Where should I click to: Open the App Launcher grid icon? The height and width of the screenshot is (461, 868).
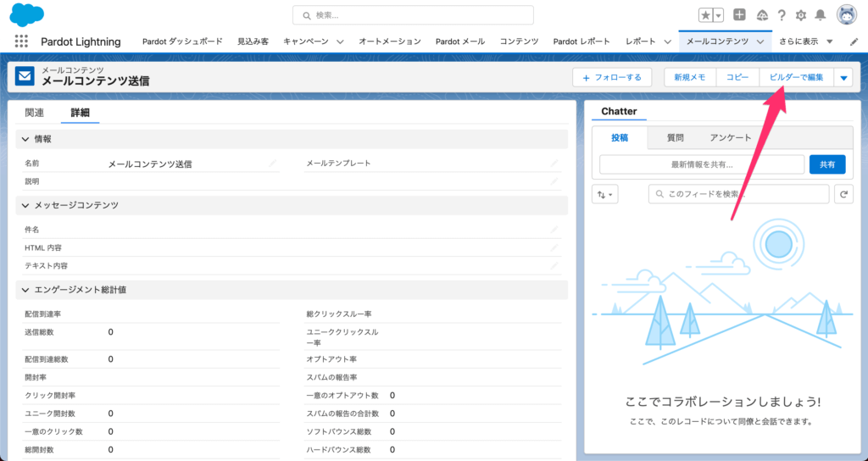21,42
